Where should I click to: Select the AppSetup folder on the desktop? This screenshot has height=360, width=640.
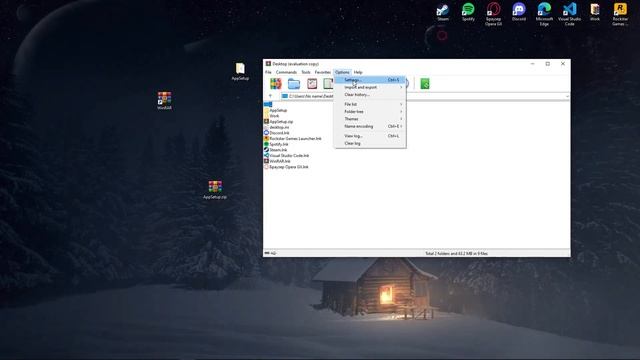click(240, 71)
